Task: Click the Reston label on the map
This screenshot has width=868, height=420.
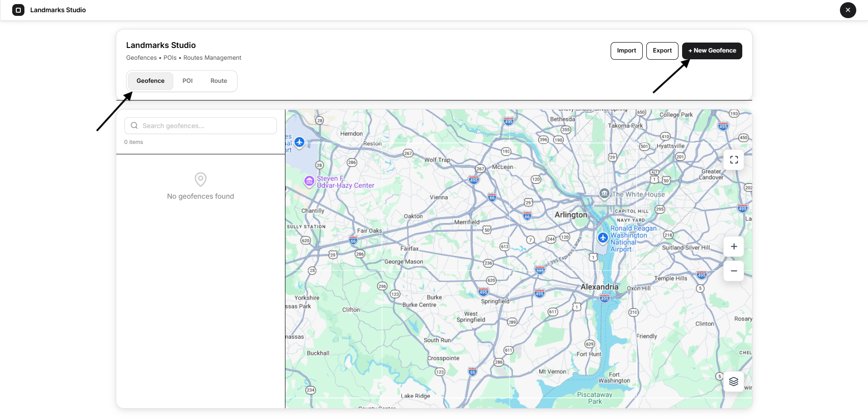Action: click(372, 144)
